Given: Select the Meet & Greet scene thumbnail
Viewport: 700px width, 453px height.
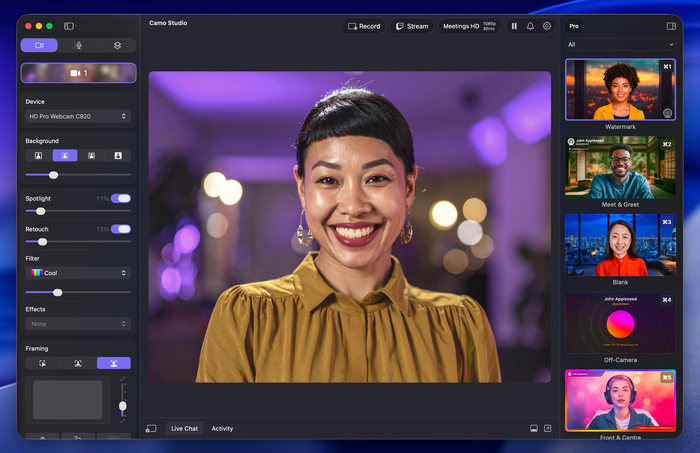Looking at the screenshot, I should (x=620, y=167).
